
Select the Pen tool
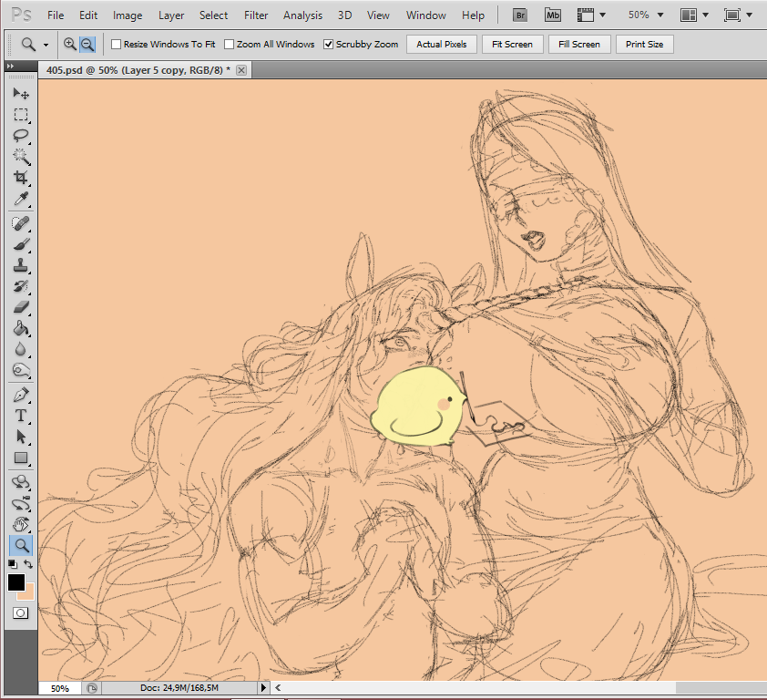21,395
